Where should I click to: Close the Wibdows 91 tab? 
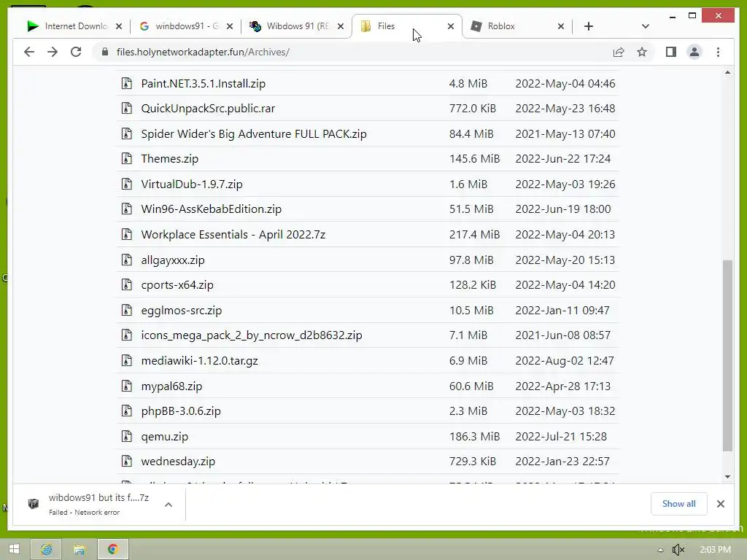click(x=341, y=26)
